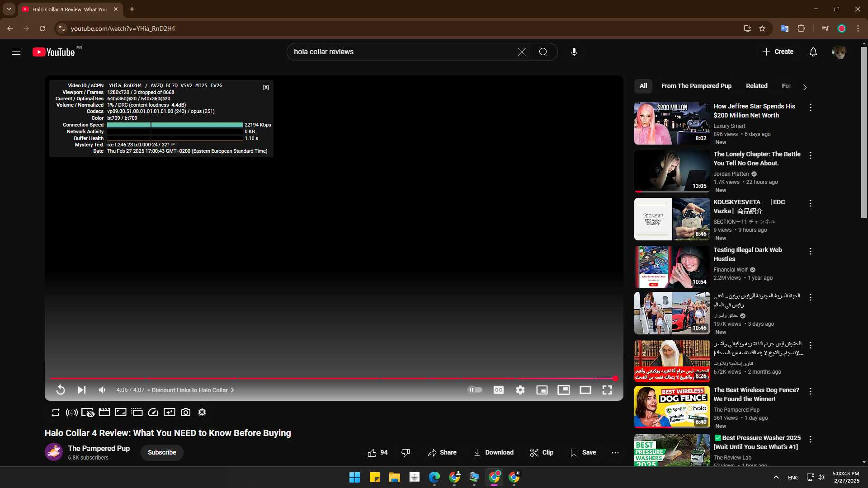Click the playback speed gauge icon

point(153,413)
